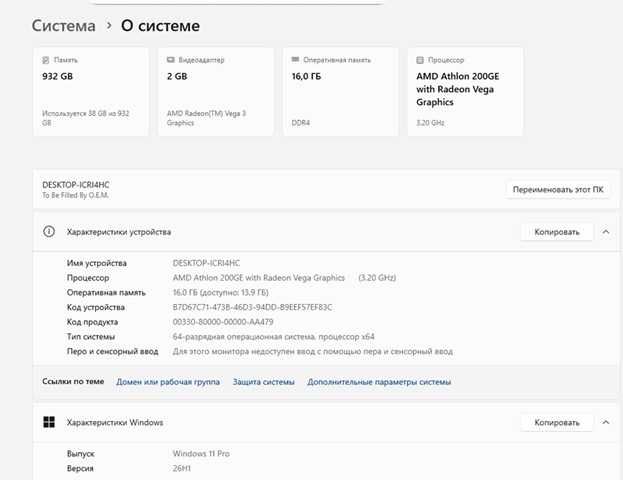Click Windows logo icon beside Характеристики Windows
The height and width of the screenshot is (482, 623).
coord(49,422)
